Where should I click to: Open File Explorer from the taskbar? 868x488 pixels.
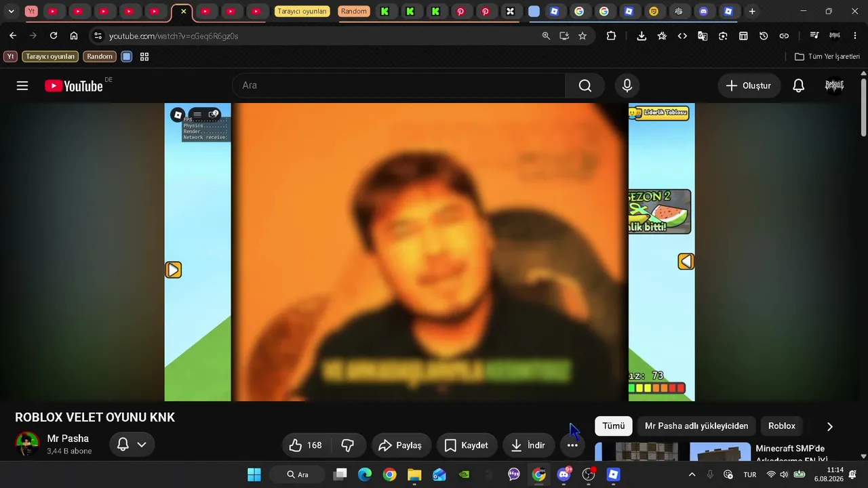tap(414, 474)
